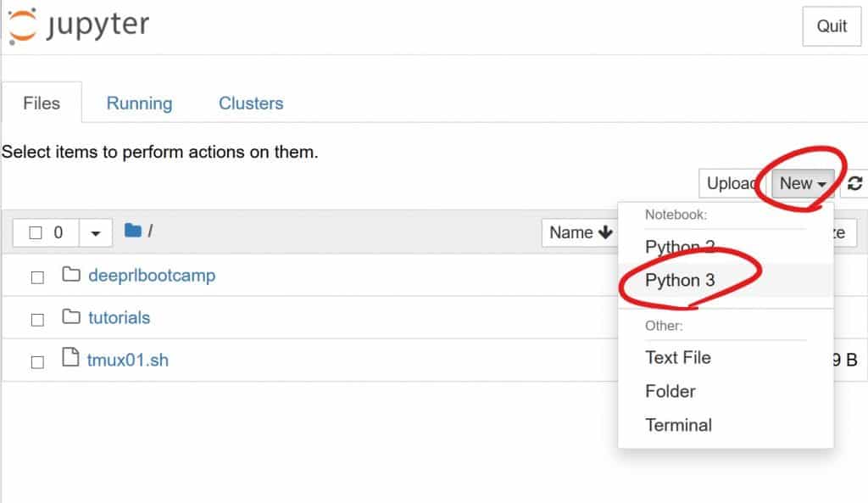This screenshot has width=868, height=503.
Task: Switch to the Running tab
Action: tap(139, 102)
